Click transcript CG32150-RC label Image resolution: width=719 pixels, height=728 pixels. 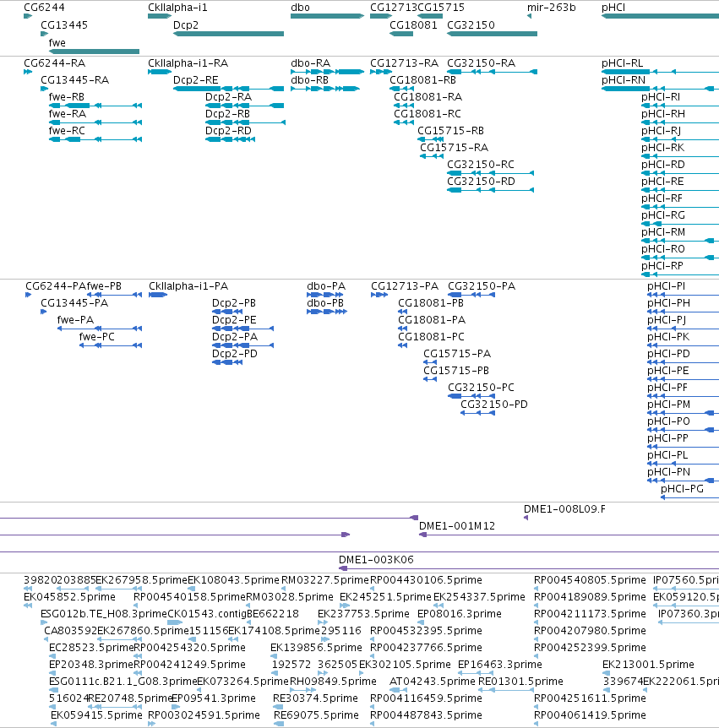click(x=481, y=165)
